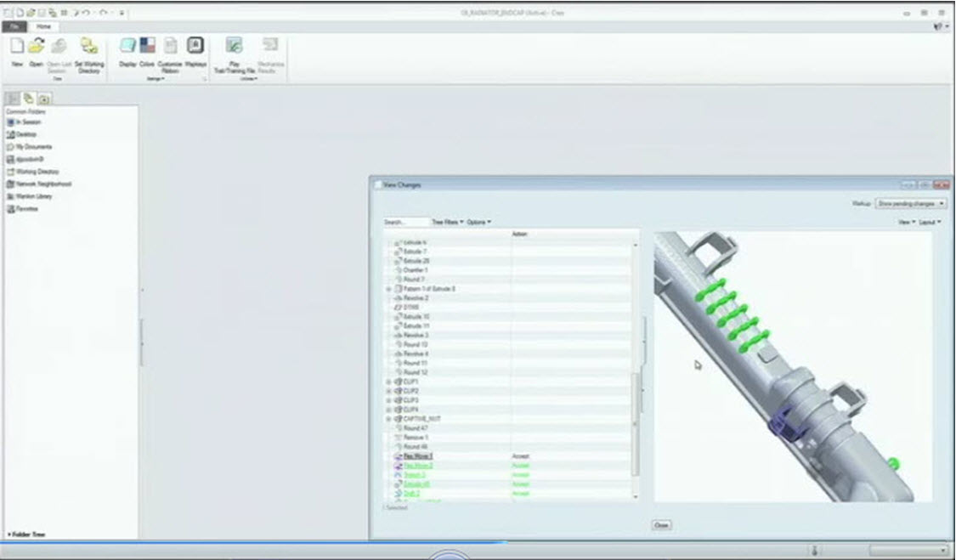Open the Layout dropdown above model preview
This screenshot has height=560, width=956.
930,222
